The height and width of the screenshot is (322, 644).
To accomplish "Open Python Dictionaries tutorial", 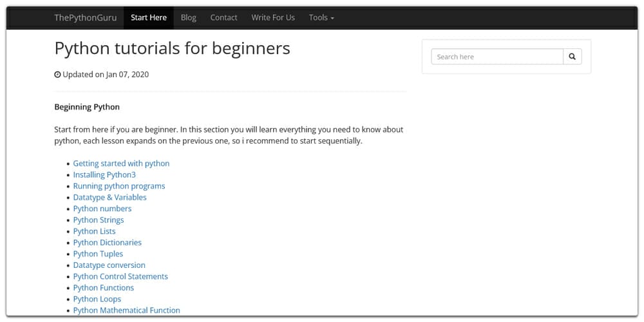I will [108, 242].
